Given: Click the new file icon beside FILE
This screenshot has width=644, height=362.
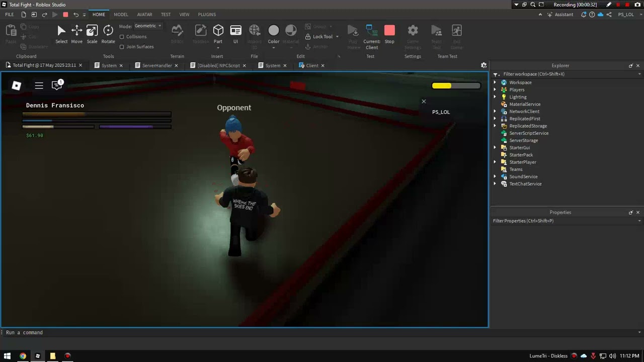Looking at the screenshot, I should click(23, 15).
